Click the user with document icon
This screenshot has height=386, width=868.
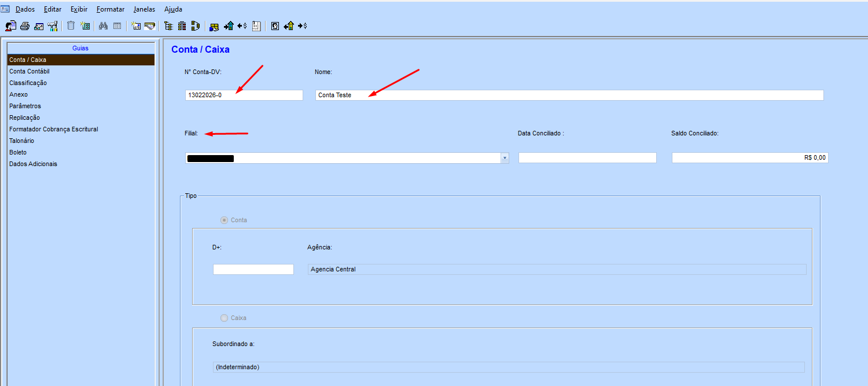(10, 26)
